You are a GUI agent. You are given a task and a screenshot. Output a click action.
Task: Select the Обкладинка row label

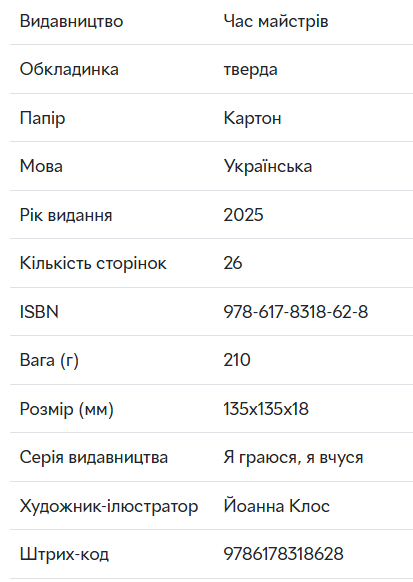coord(69,69)
